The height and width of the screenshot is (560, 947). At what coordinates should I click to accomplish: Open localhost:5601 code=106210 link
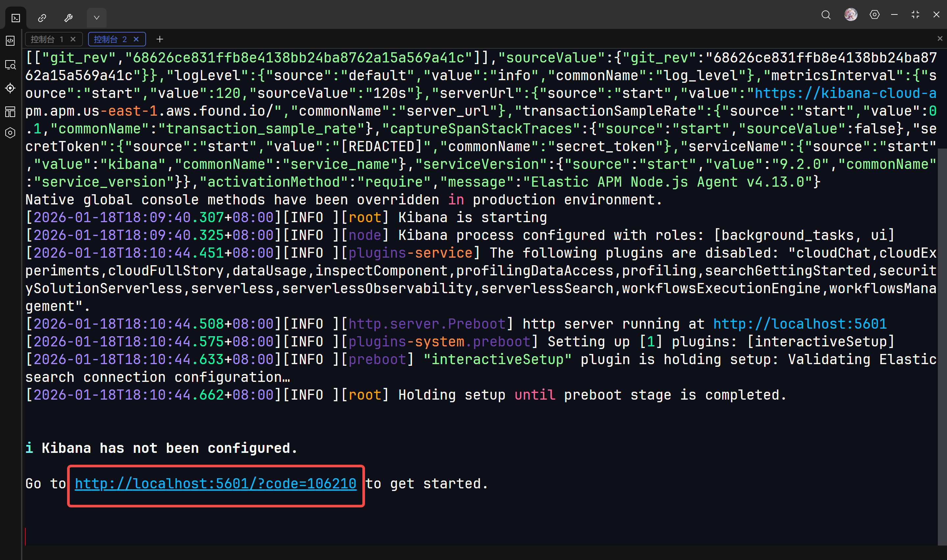215,483
